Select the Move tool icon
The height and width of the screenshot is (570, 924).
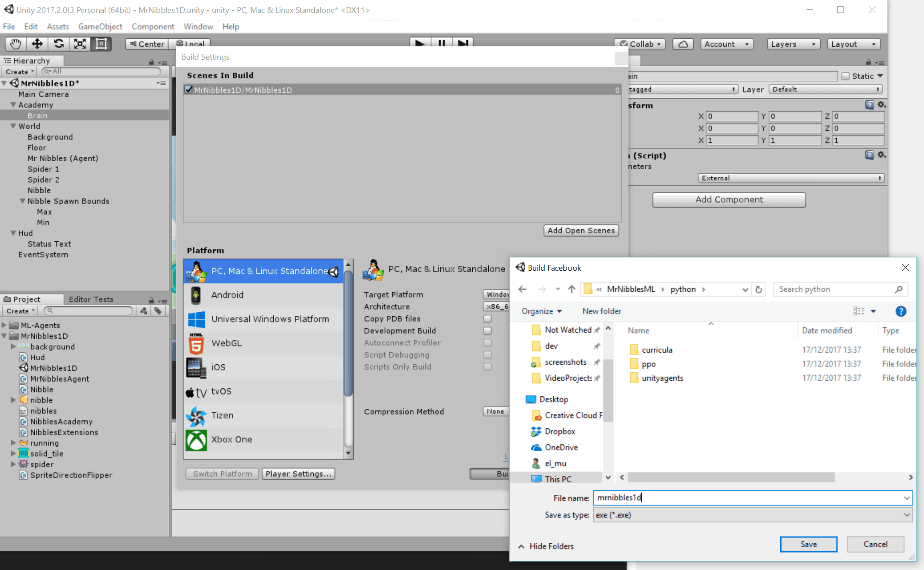point(37,44)
